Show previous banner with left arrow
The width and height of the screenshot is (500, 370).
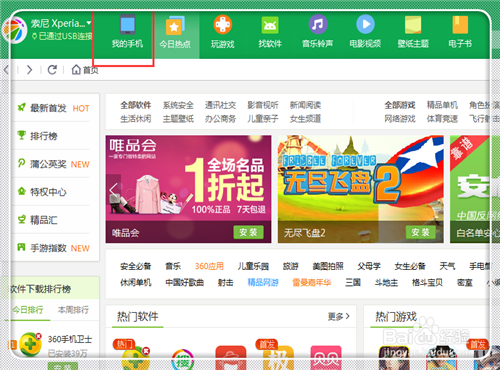[113, 189]
